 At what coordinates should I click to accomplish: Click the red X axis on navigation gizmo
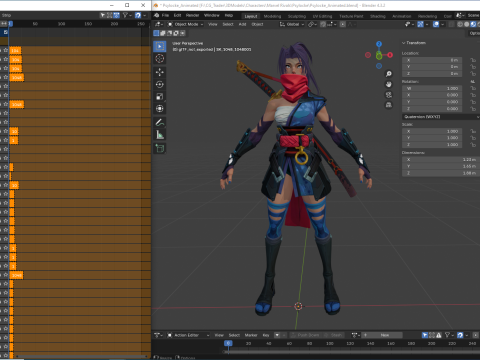[390, 55]
